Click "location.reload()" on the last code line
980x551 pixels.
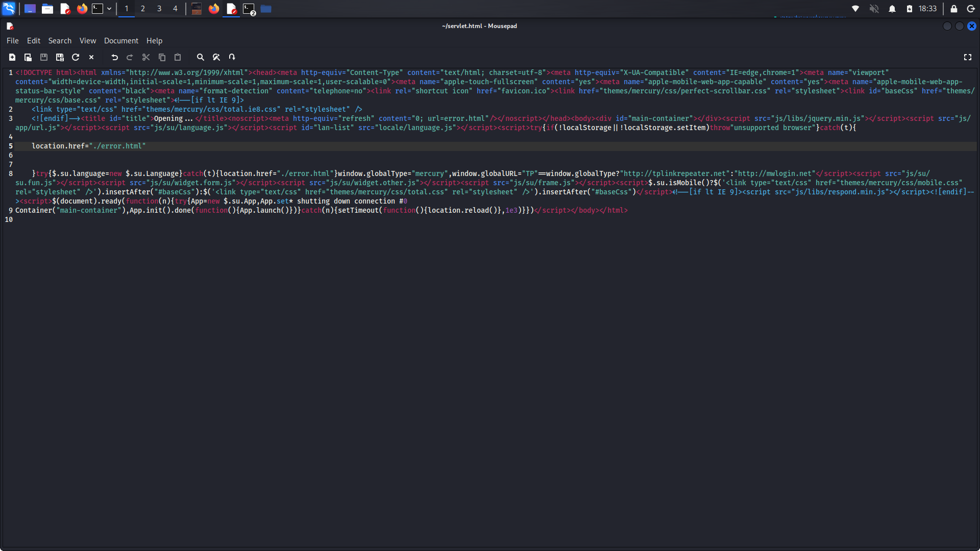(463, 210)
